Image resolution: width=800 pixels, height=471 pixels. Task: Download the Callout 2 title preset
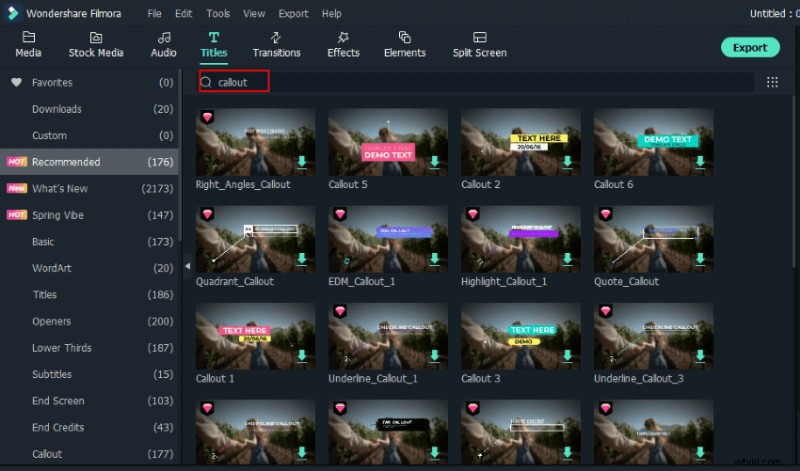coord(567,161)
